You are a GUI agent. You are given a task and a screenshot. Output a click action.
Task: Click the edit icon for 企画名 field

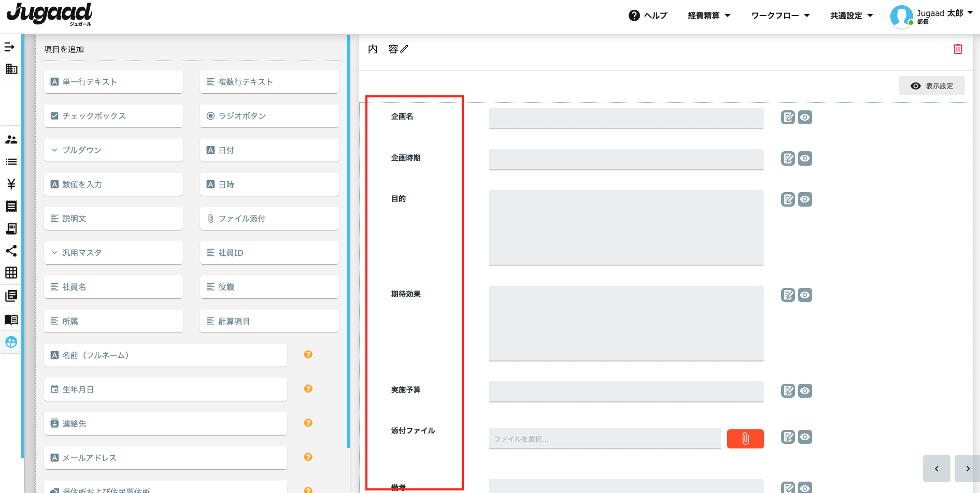coord(788,118)
